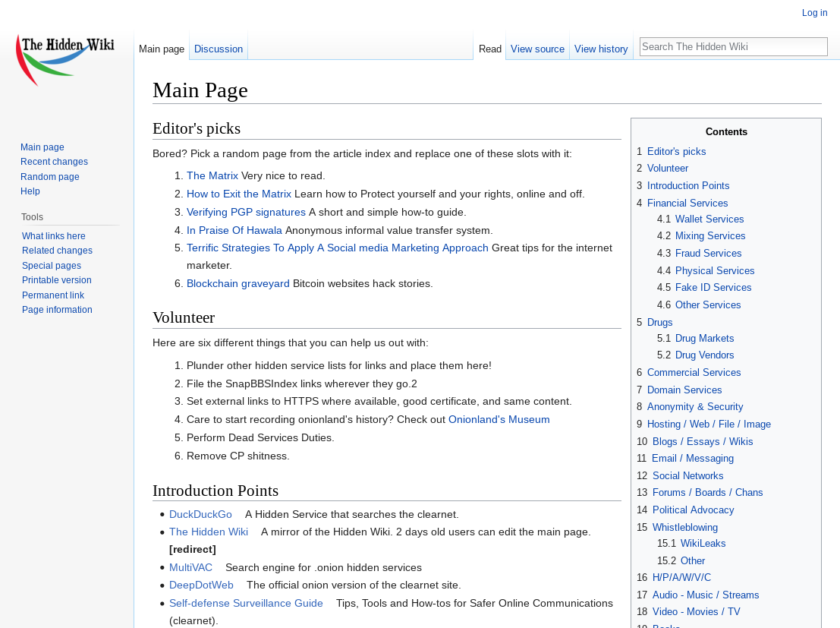This screenshot has height=628, width=840.
Task: Jump to Forums / Boards / Chans
Action: [x=707, y=492]
